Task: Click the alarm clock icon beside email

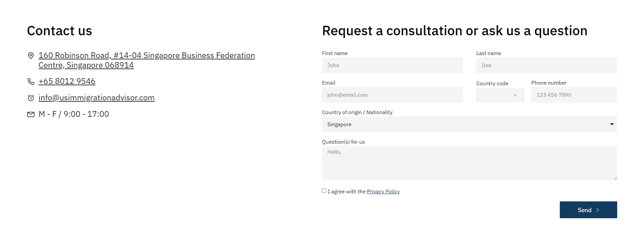Action: pyautogui.click(x=31, y=98)
